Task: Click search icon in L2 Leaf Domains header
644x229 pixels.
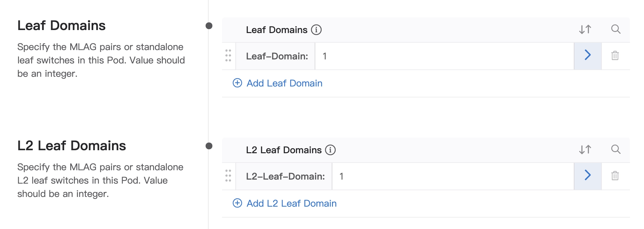Action: click(x=616, y=150)
